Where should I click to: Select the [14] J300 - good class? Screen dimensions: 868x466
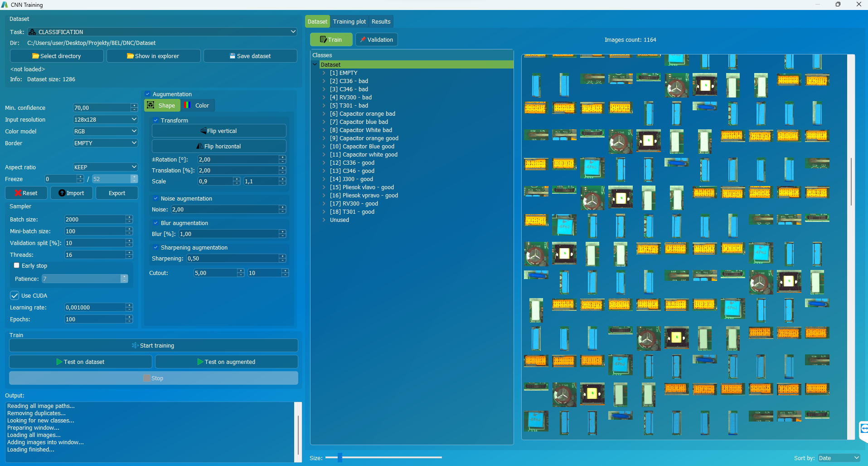351,179
